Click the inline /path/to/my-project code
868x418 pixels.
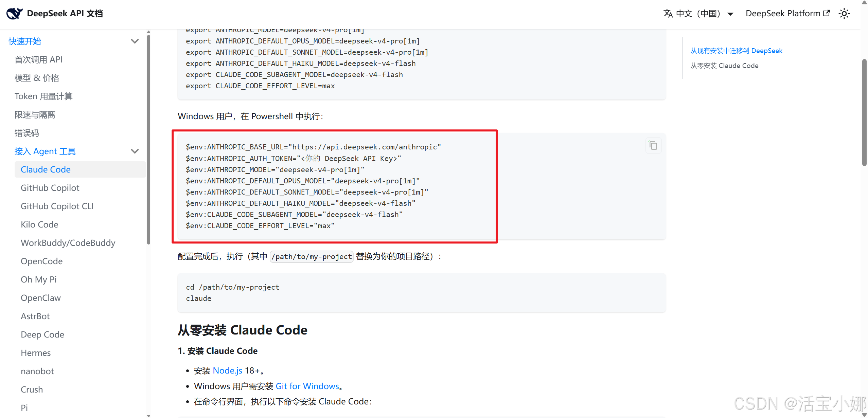tap(312, 256)
